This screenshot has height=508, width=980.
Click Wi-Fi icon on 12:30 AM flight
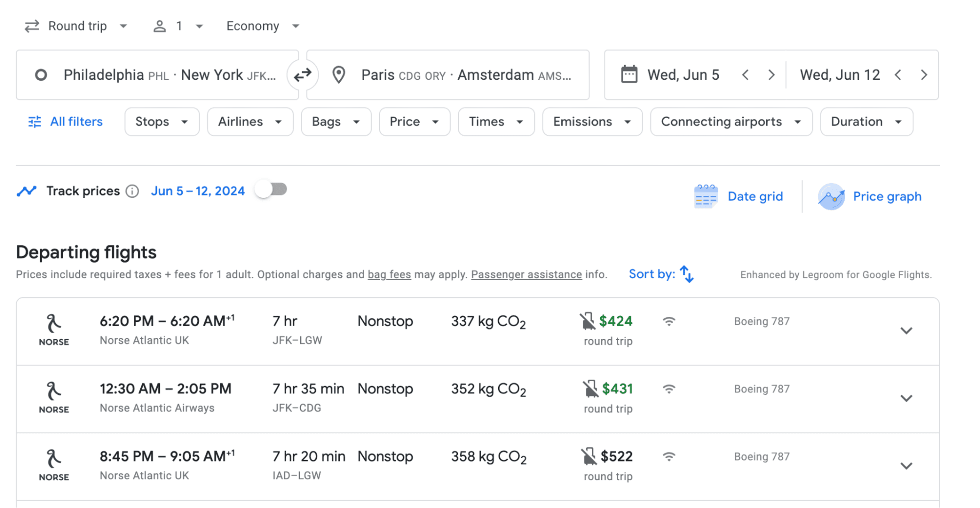pyautogui.click(x=669, y=389)
